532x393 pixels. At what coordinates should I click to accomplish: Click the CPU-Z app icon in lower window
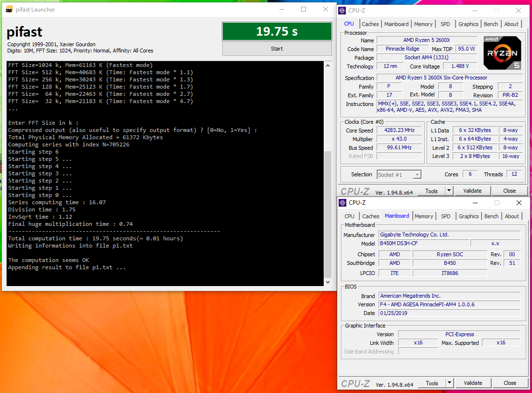[342, 203]
